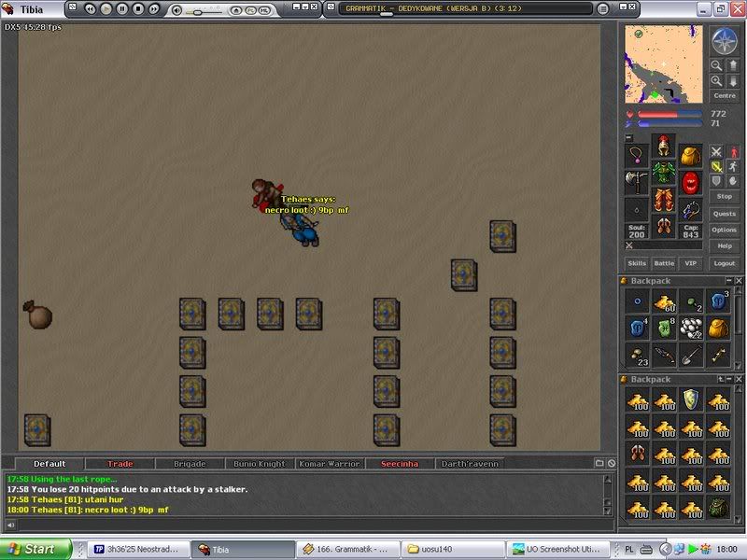Click the chat input field

315,525
